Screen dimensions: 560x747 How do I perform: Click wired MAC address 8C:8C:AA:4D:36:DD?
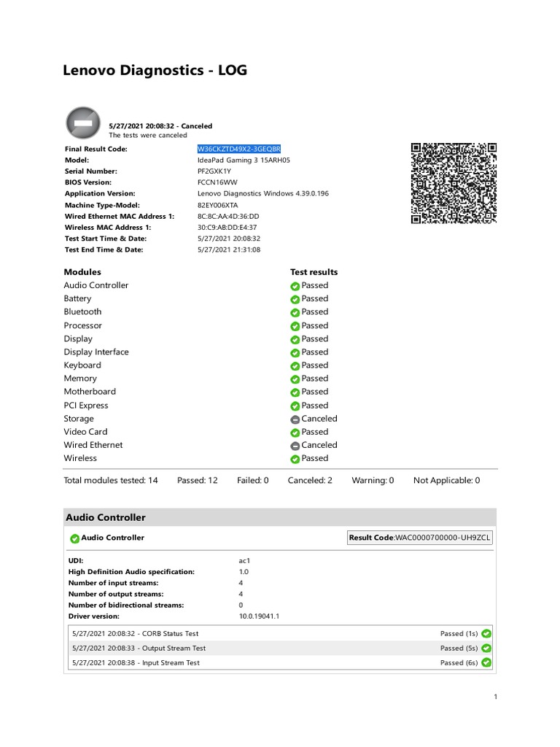pyautogui.click(x=228, y=216)
